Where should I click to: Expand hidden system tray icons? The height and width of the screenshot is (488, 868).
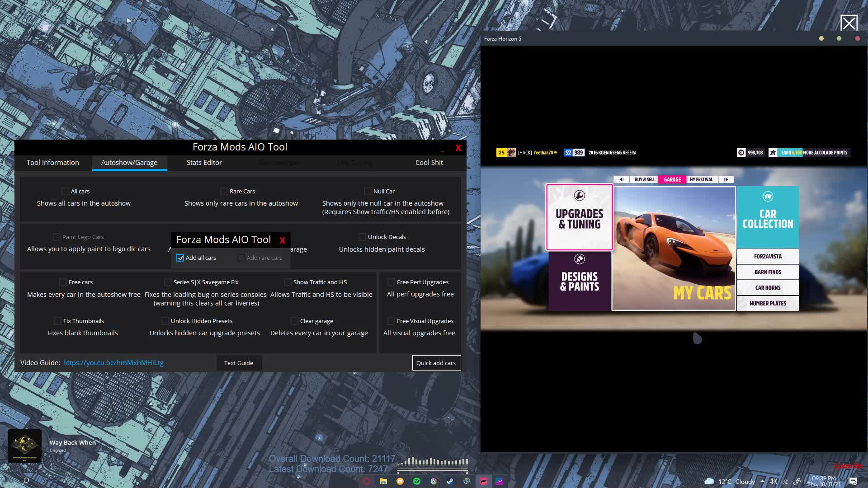[x=762, y=481]
